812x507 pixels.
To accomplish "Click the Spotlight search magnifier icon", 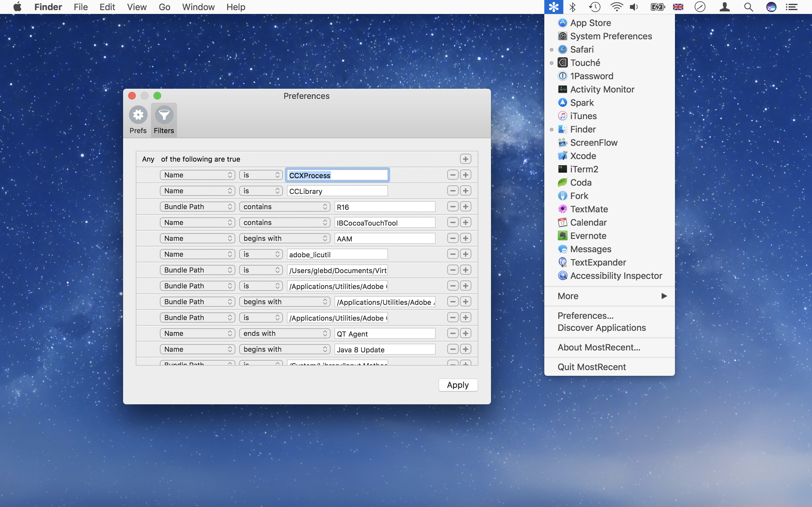I will (748, 7).
